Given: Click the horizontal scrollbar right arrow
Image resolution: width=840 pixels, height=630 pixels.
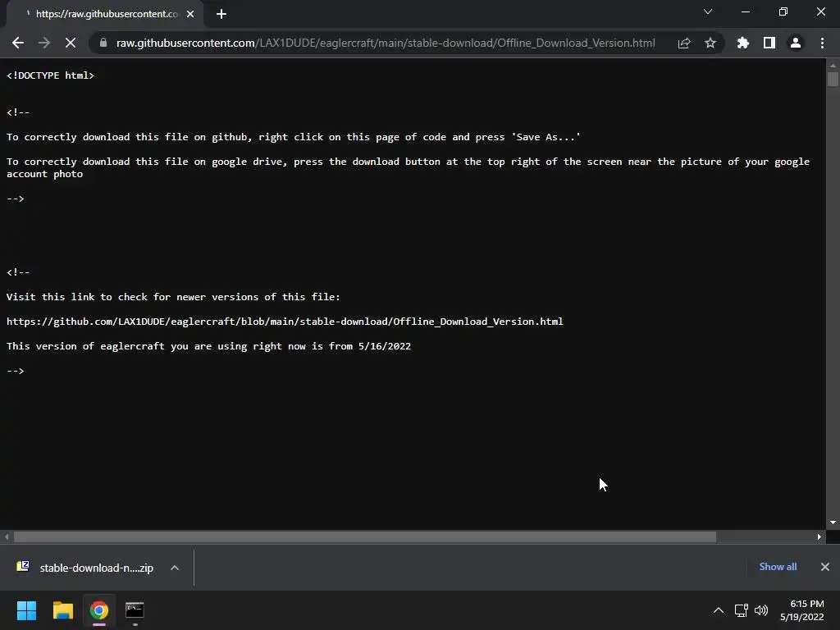Looking at the screenshot, I should pos(819,536).
